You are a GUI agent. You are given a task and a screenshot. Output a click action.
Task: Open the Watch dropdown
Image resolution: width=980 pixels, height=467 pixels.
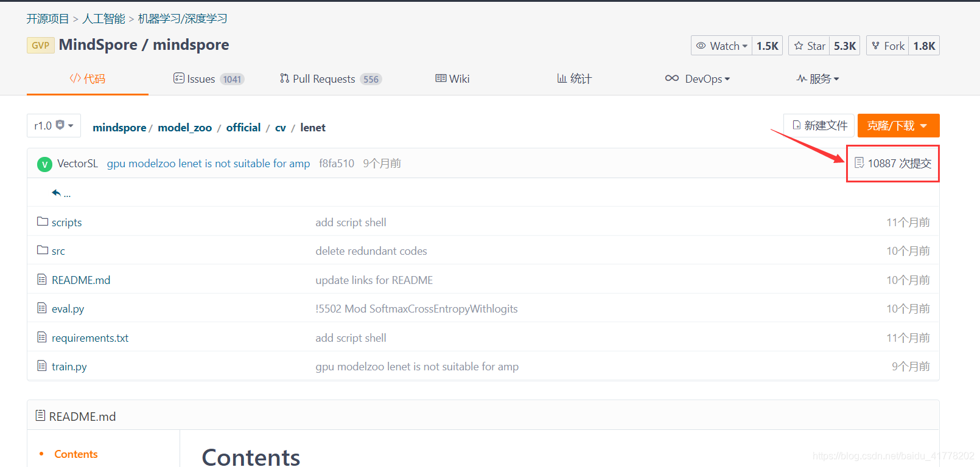click(721, 46)
